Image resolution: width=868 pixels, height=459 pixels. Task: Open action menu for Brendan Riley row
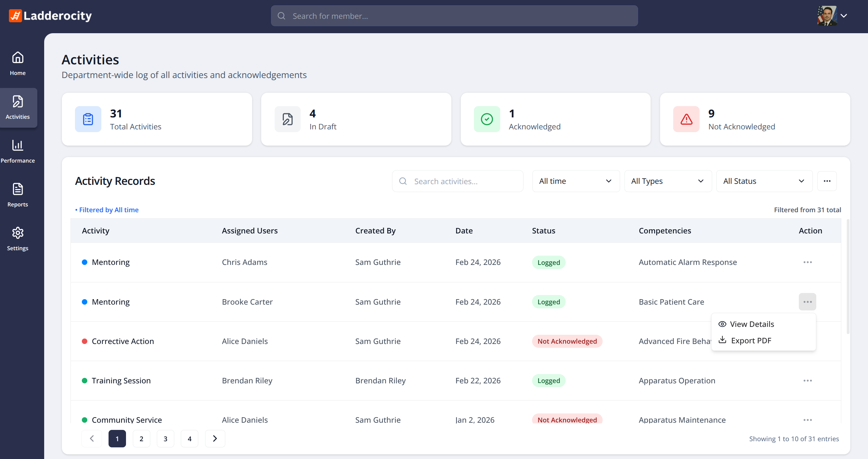coord(807,381)
